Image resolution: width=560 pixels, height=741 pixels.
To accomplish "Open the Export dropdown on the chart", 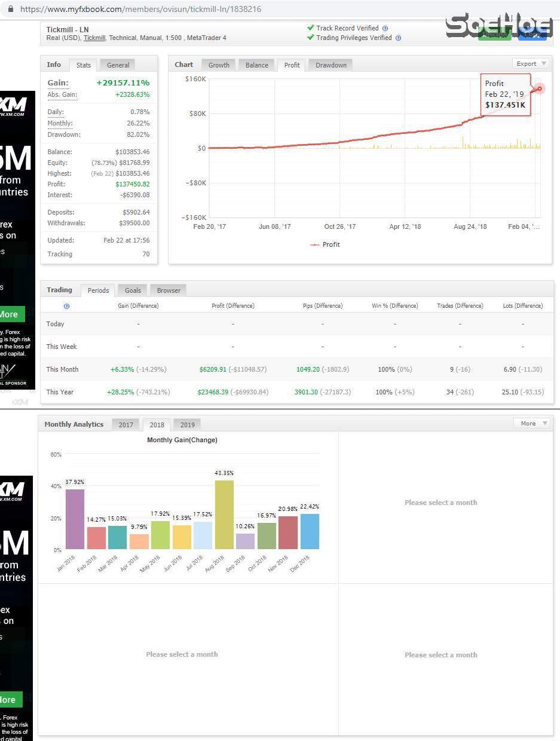I will point(530,63).
